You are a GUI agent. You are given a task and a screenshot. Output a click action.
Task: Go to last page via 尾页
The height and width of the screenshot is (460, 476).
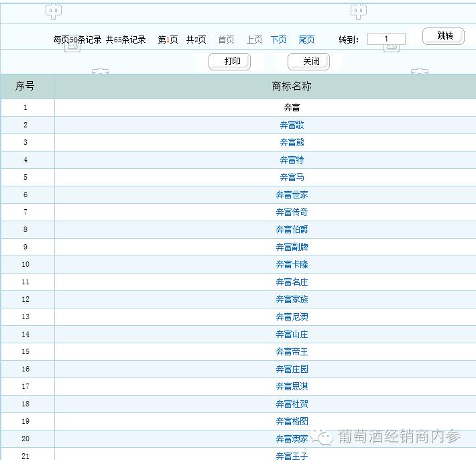tap(306, 40)
